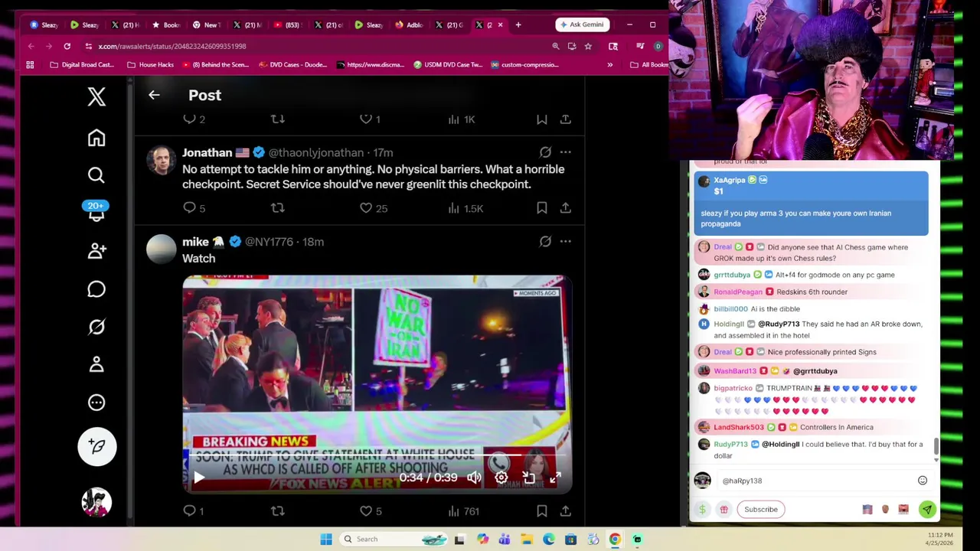980x551 pixels.
Task: Send a tip with dollar icon
Action: tap(702, 510)
